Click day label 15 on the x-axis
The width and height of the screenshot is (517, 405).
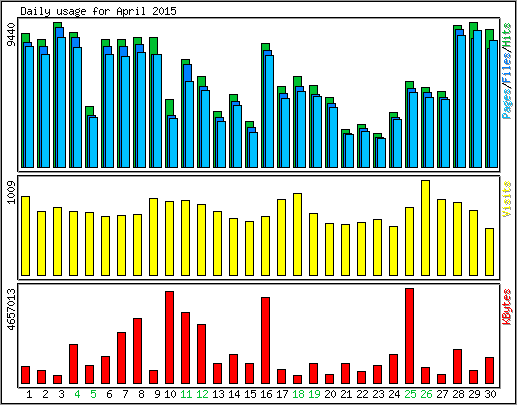(x=250, y=394)
